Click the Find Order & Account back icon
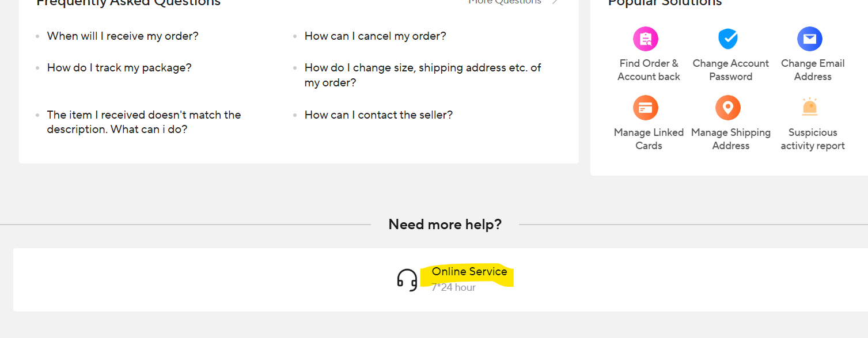Screen dimensions: 868x338 click(x=646, y=39)
